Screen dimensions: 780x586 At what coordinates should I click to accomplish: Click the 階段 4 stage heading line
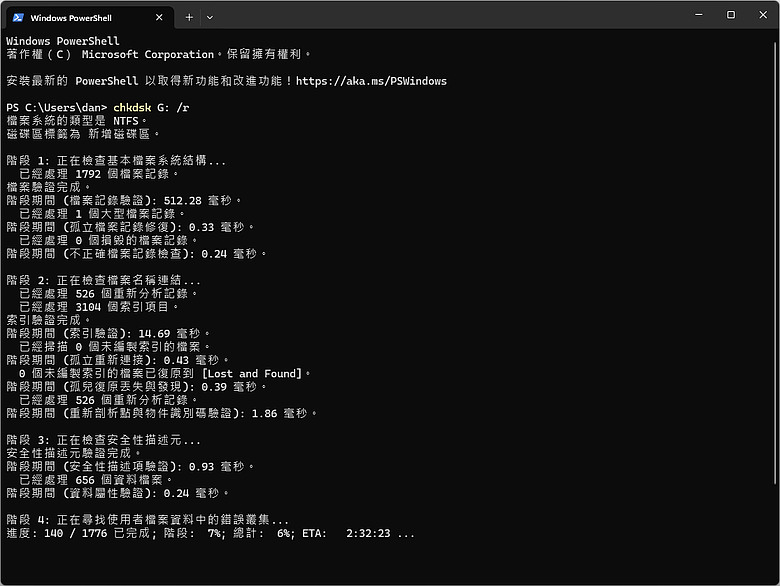(x=147, y=520)
